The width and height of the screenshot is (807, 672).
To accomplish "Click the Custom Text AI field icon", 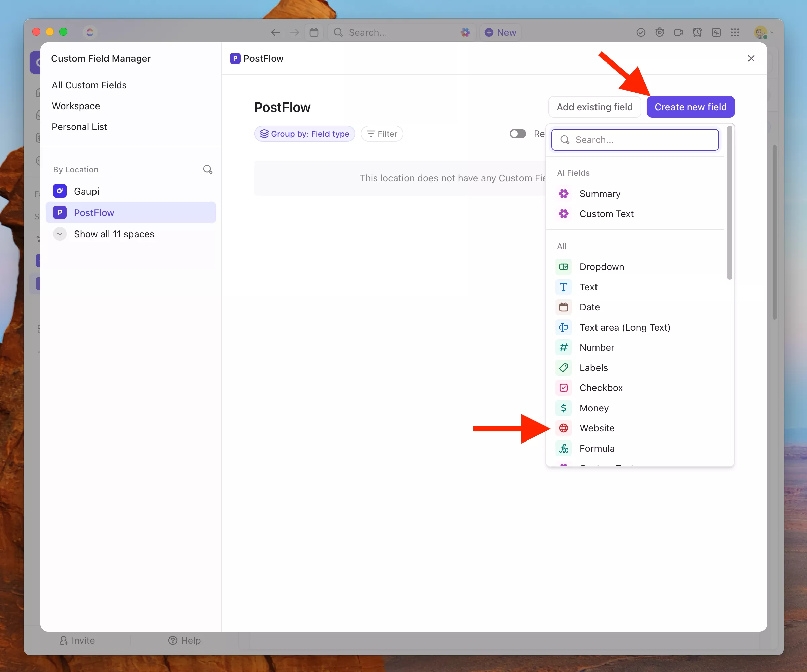I will point(563,214).
